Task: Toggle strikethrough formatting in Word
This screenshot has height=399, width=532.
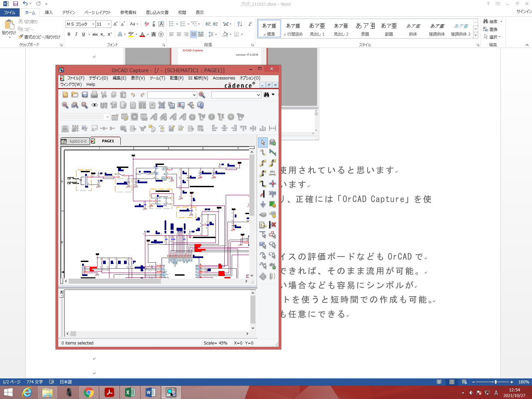Action: click(95, 34)
